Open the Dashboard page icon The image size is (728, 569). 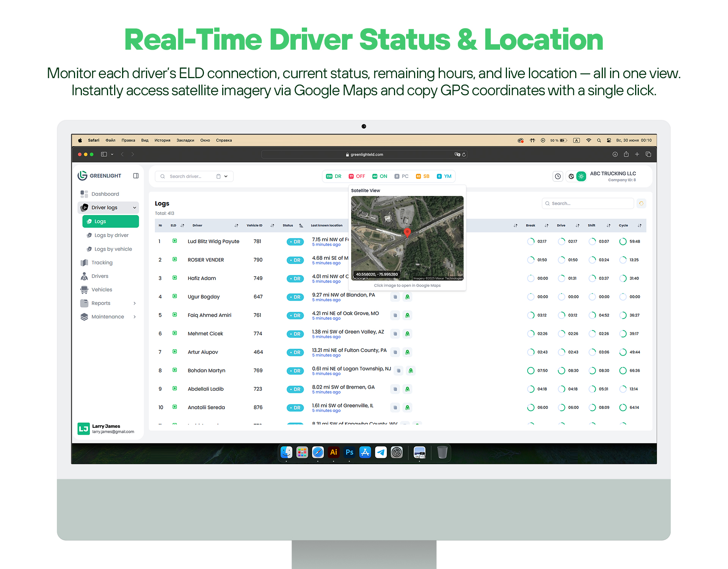pyautogui.click(x=84, y=194)
